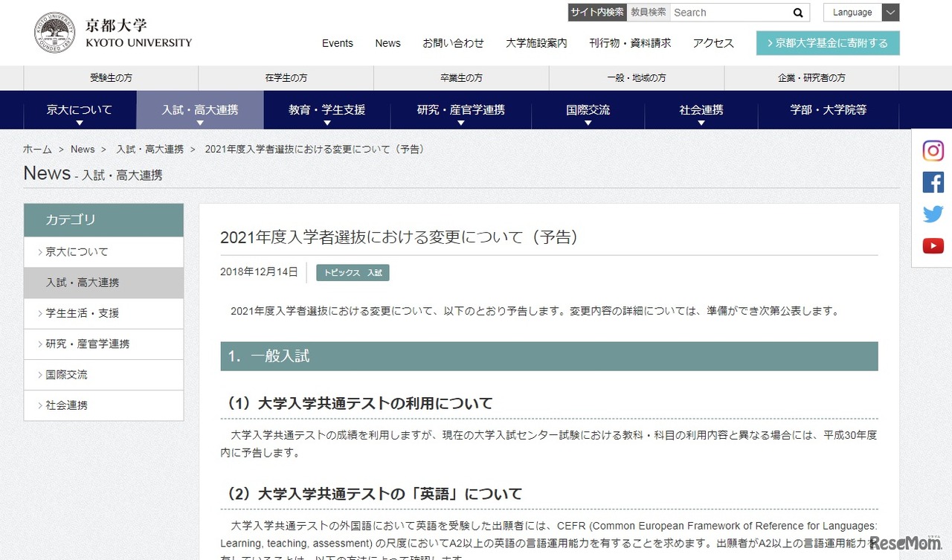Open the Twitter social icon
The height and width of the screenshot is (560, 952).
coord(933,214)
